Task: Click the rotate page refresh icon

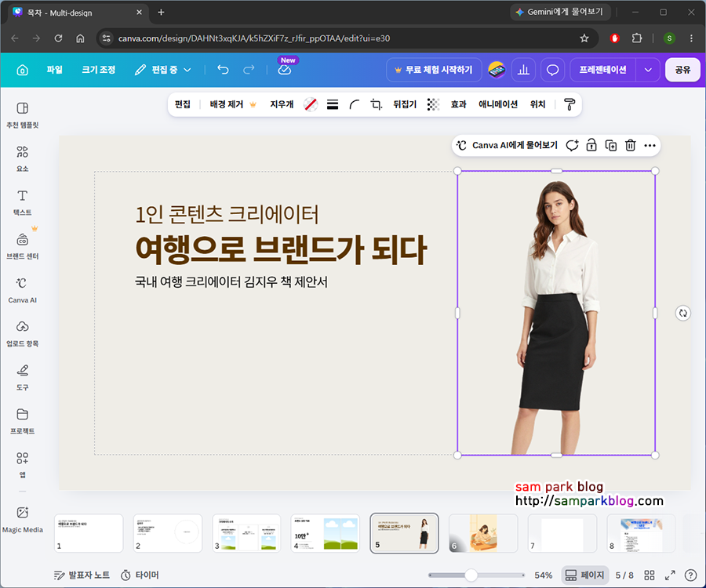Action: pyautogui.click(x=683, y=313)
